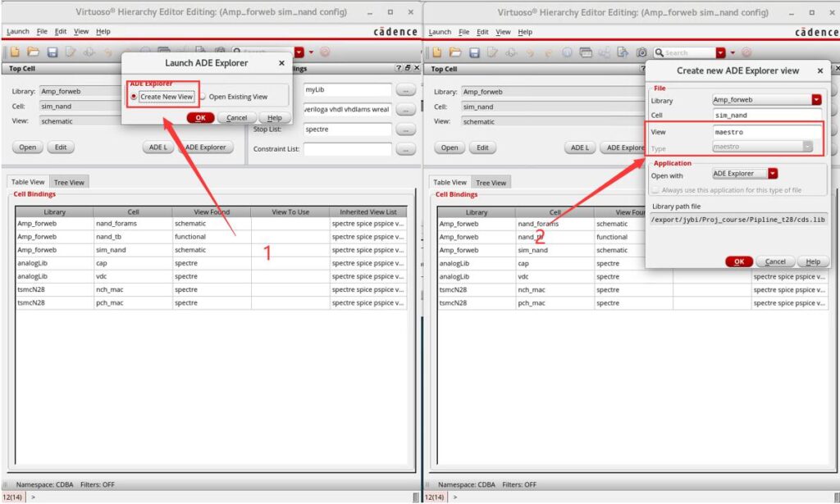840x504 pixels.
Task: Open the red search dropdown in right window toolbar
Action: [x=721, y=52]
